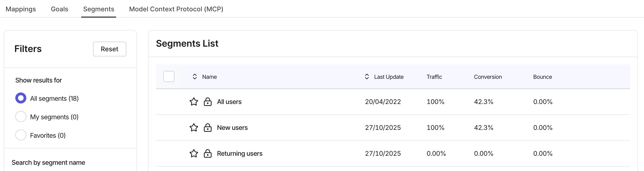Switch to the Mappings tab
Image resolution: width=644 pixels, height=171 pixels.
(x=21, y=9)
